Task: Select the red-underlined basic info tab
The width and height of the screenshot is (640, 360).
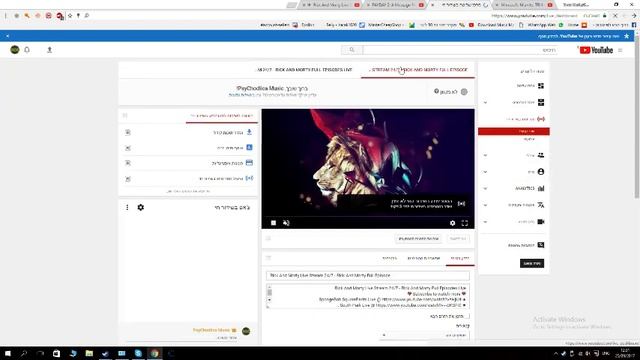Action: (x=460, y=258)
